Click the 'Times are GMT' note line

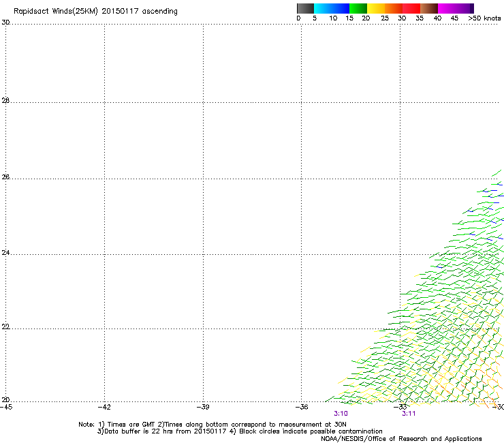(212, 425)
